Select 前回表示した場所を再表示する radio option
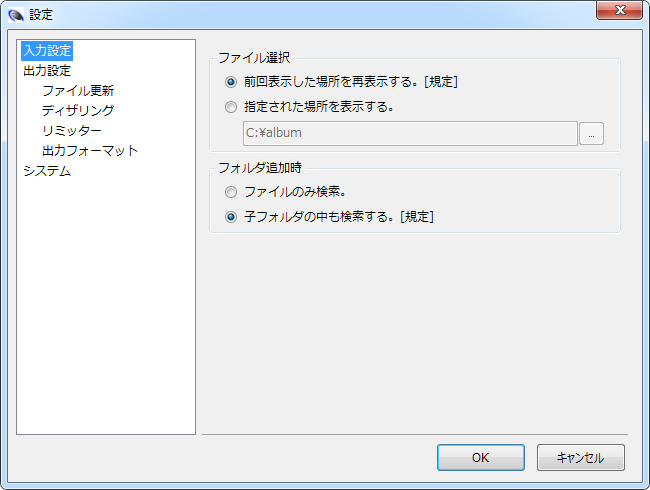 (231, 82)
